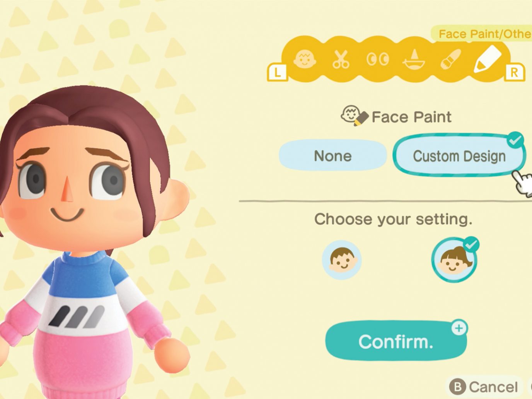This screenshot has height=399, width=532.
Task: Select the face/skin tone tab icon
Action: tap(305, 59)
